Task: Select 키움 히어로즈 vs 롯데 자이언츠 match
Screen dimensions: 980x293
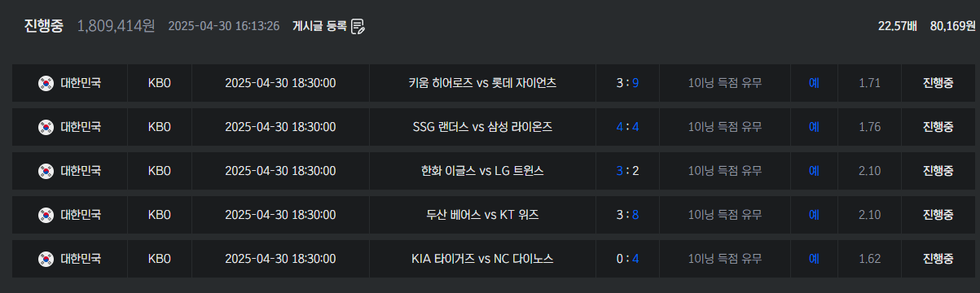Action: coord(483,83)
